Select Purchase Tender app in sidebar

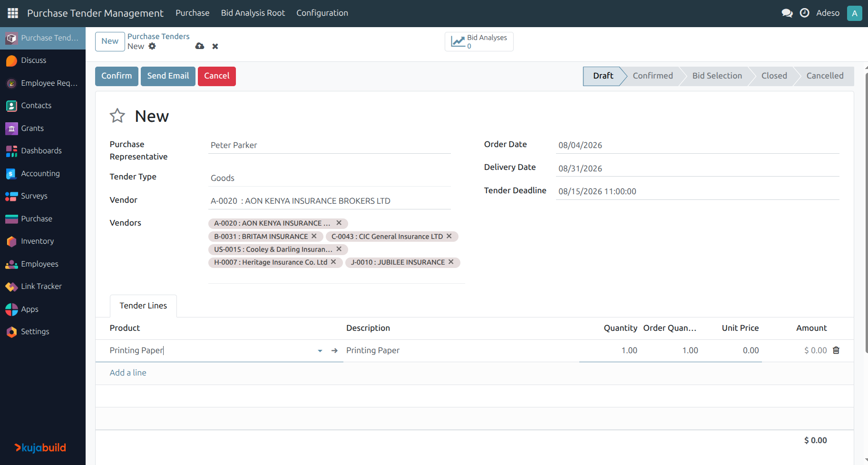tap(43, 38)
